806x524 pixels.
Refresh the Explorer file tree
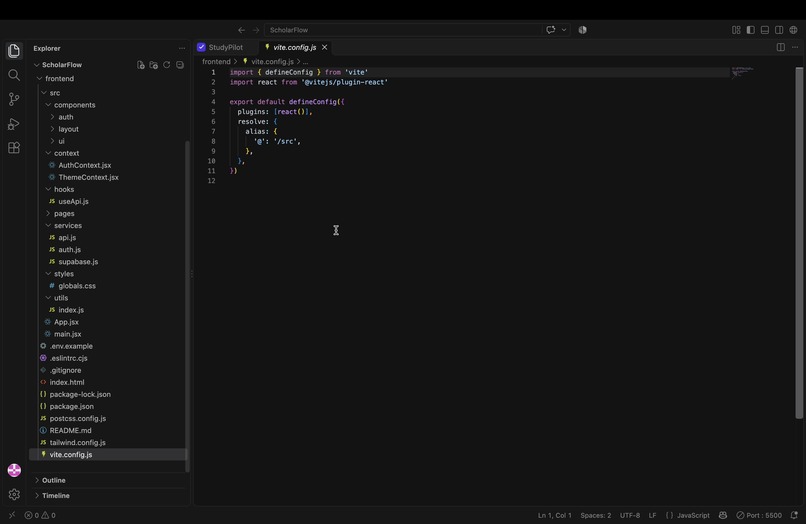point(167,65)
